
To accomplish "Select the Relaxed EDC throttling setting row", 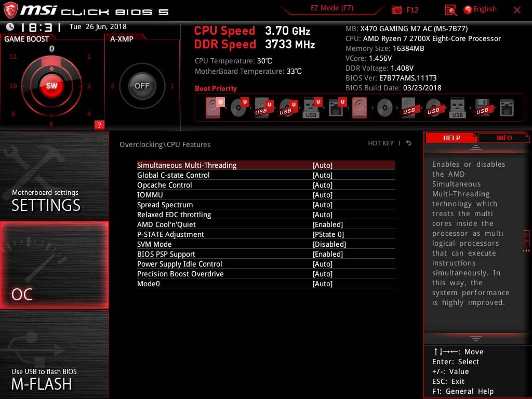I will (x=266, y=215).
